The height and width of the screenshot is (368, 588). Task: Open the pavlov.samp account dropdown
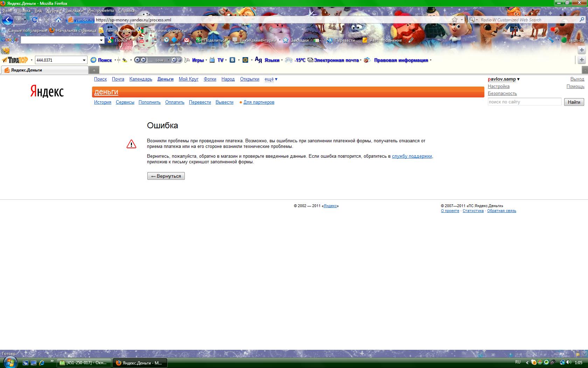[x=504, y=79]
